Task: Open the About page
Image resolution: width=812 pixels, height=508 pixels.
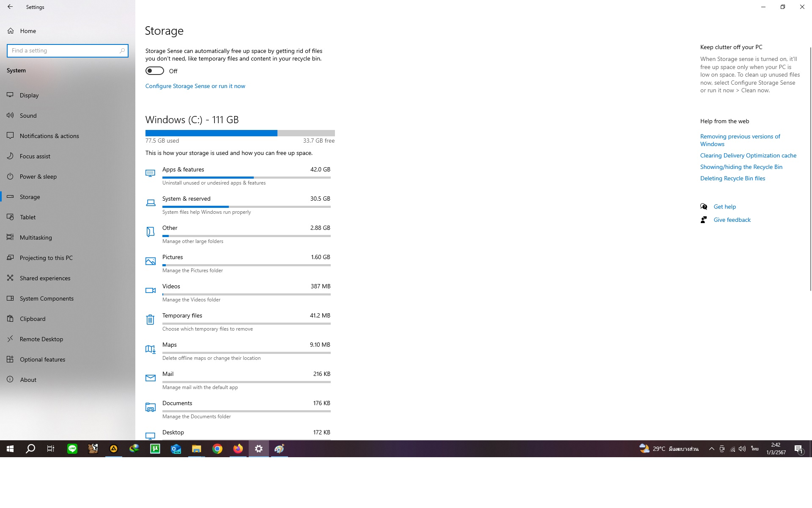Action: pyautogui.click(x=68, y=380)
